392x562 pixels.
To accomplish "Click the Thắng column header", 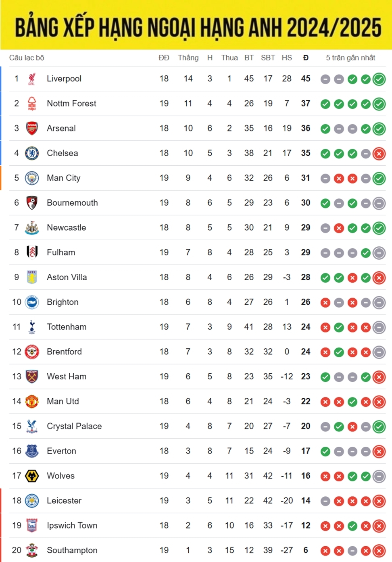I will coord(188,58).
